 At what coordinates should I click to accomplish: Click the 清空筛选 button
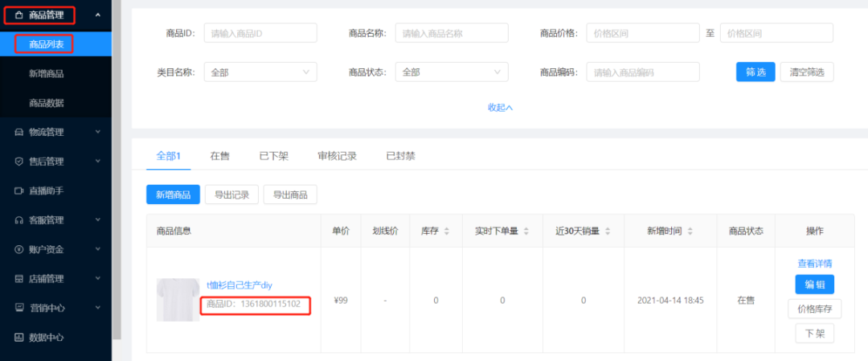[807, 72]
